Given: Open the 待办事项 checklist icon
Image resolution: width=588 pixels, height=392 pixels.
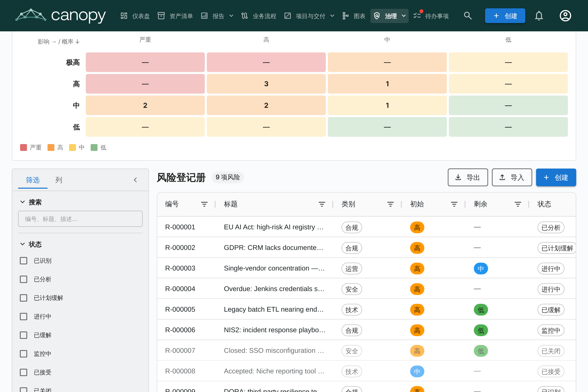Looking at the screenshot, I should tap(417, 16).
